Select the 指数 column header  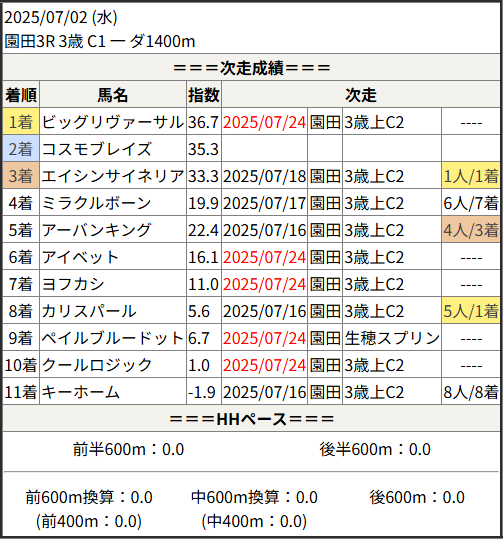[204, 95]
